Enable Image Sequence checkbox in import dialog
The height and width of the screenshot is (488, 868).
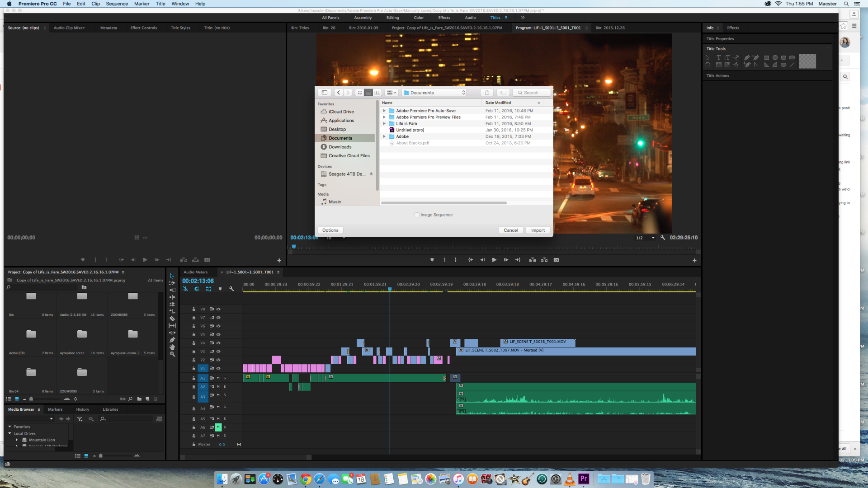(417, 215)
